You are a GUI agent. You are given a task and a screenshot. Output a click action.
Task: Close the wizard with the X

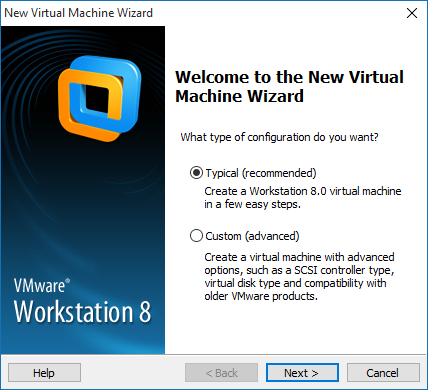(412, 13)
